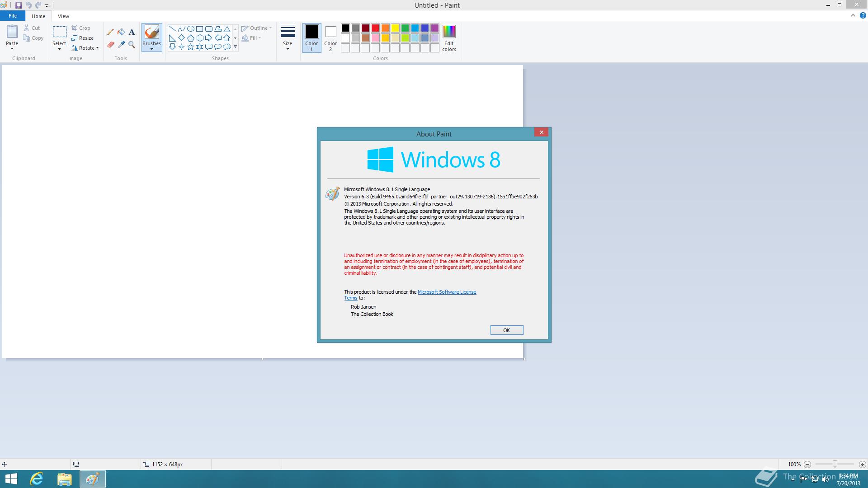Viewport: 868px width, 488px height.
Task: Switch to the Home ribbon tab
Action: (x=38, y=16)
